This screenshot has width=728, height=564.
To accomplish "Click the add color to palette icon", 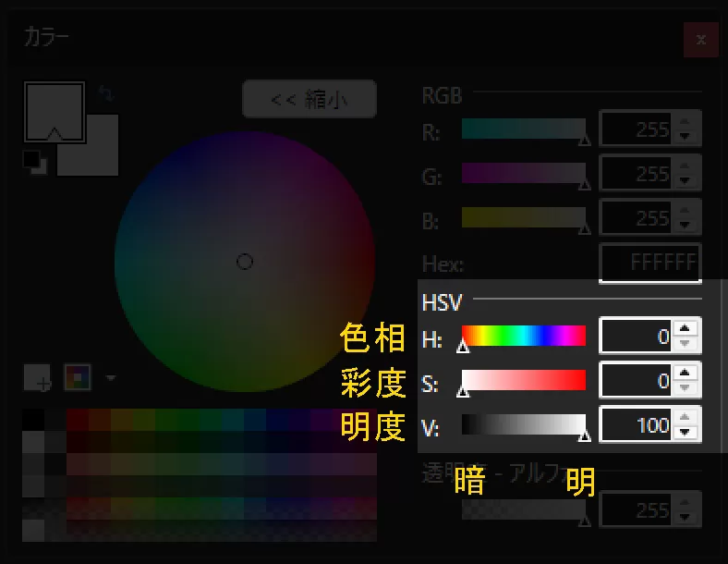I will pyautogui.click(x=37, y=377).
